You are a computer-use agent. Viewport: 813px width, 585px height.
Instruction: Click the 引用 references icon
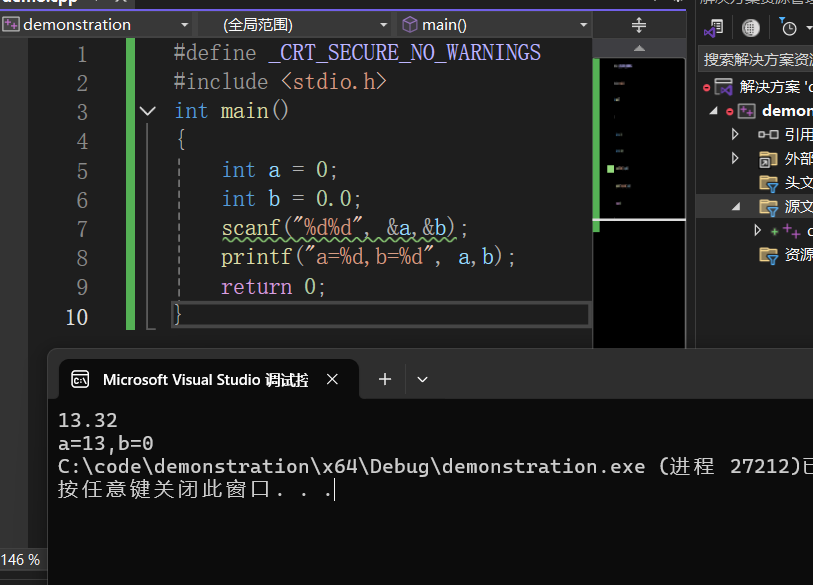(x=768, y=134)
